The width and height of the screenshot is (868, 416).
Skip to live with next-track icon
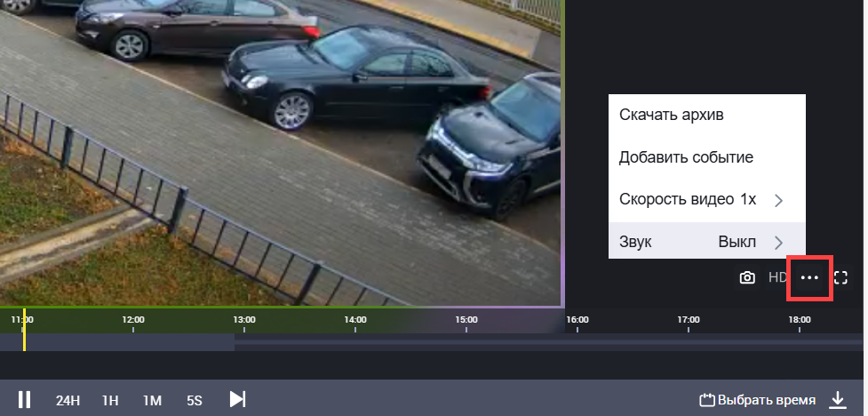(x=237, y=399)
